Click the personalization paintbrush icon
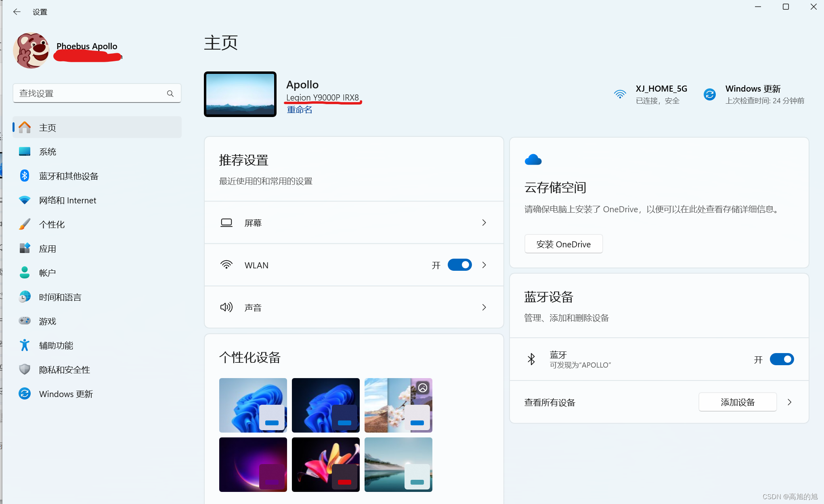Screen dimensions: 824x504 (x=25, y=224)
